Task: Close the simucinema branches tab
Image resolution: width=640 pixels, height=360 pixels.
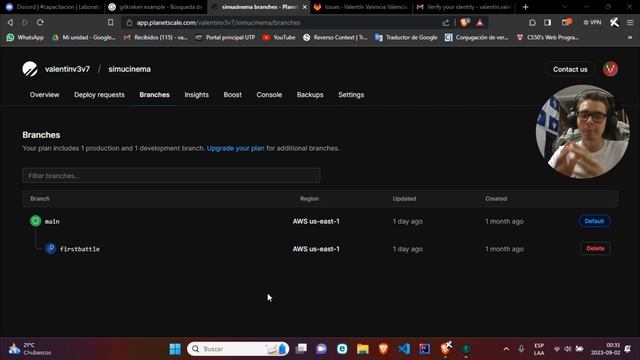Action: click(x=304, y=7)
